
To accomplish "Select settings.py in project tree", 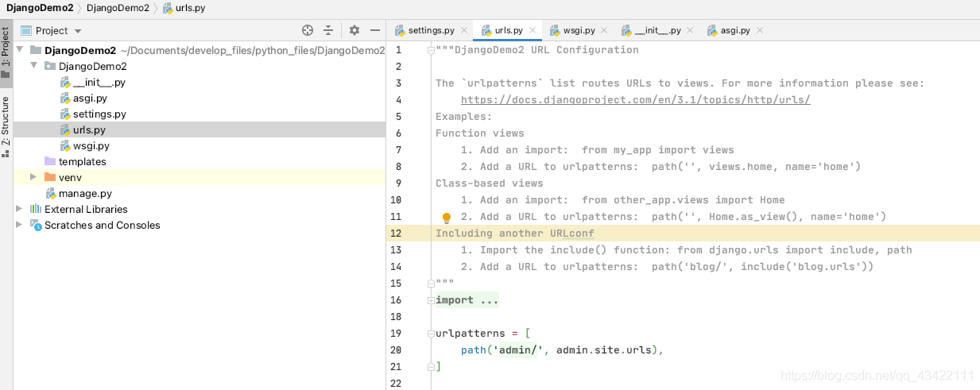I will click(x=99, y=114).
